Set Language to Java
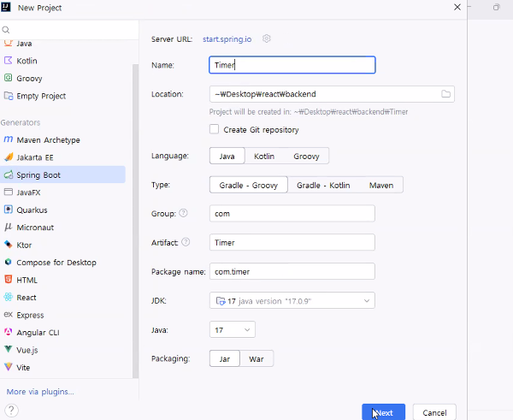 227,157
